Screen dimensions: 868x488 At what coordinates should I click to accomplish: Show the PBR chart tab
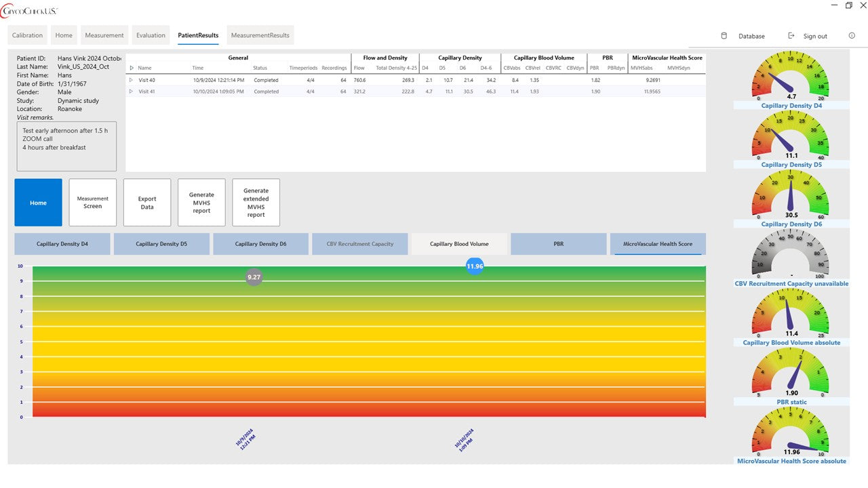click(558, 244)
